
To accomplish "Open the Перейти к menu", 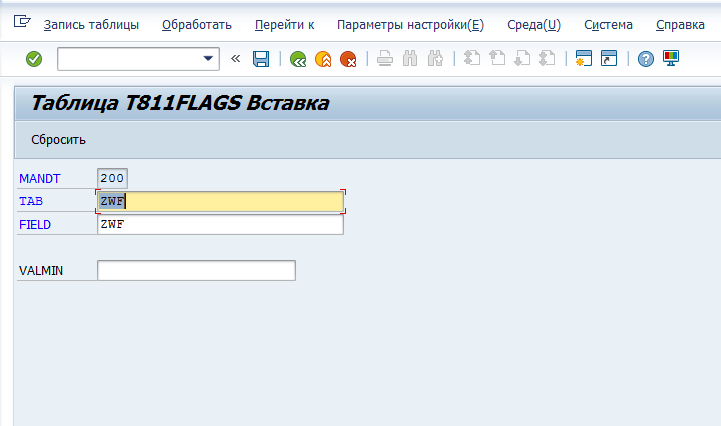I will click(285, 25).
